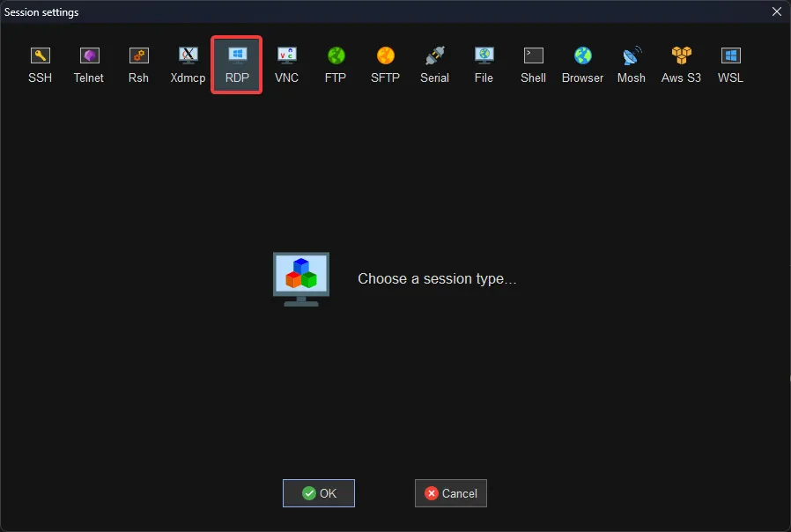Select the WSL session type

point(730,65)
